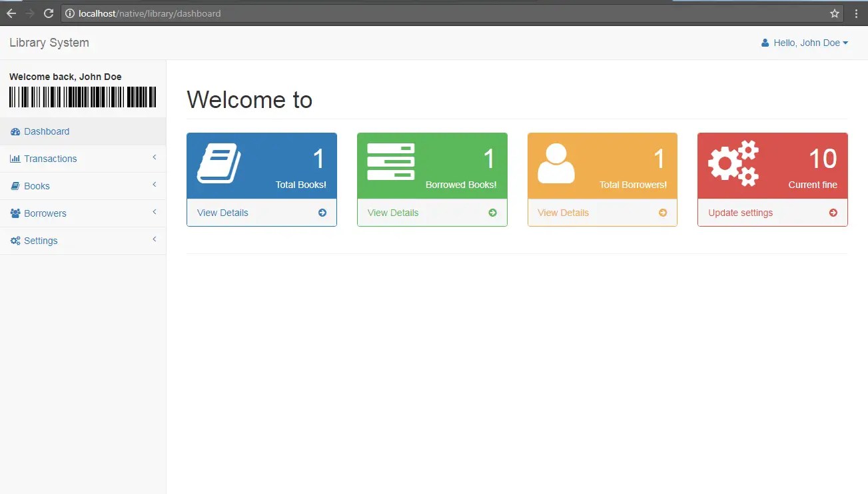Image resolution: width=868 pixels, height=494 pixels.
Task: Open Books via the book icon
Action: click(x=15, y=186)
